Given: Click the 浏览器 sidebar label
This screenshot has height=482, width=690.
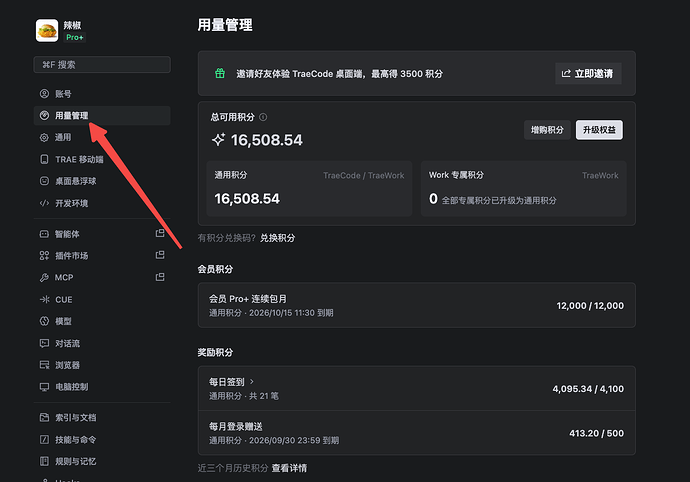Looking at the screenshot, I should tap(67, 365).
